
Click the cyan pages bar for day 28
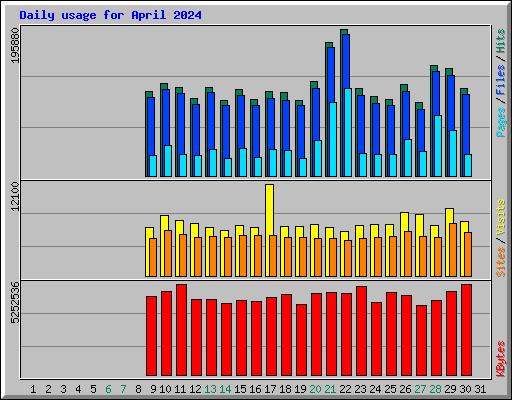coord(438,146)
